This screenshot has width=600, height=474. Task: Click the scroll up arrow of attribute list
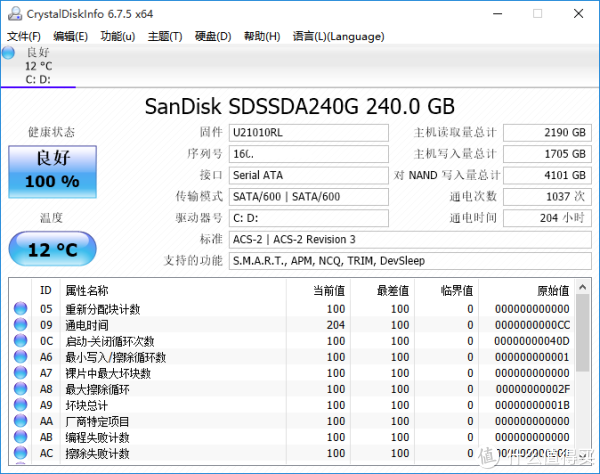(x=583, y=287)
